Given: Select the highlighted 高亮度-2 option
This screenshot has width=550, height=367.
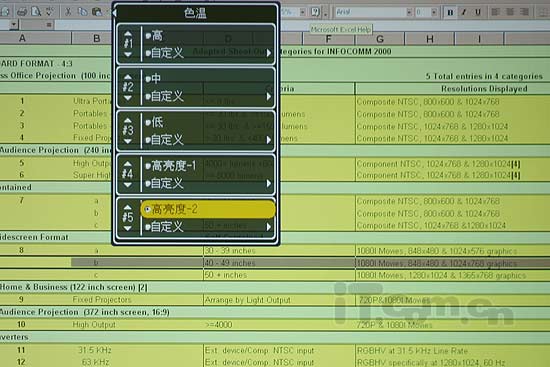Looking at the screenshot, I should coord(208,209).
